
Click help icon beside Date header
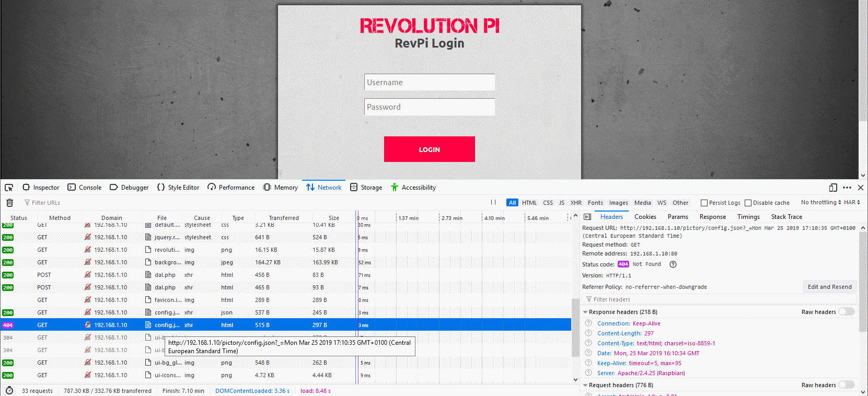click(x=588, y=353)
